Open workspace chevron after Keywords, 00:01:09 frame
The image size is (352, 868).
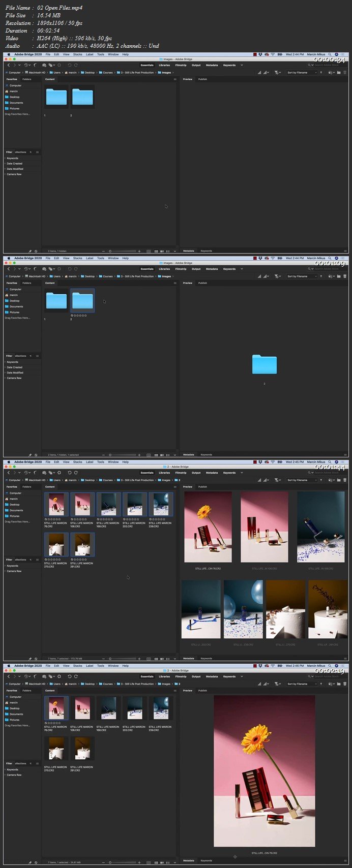click(x=242, y=269)
